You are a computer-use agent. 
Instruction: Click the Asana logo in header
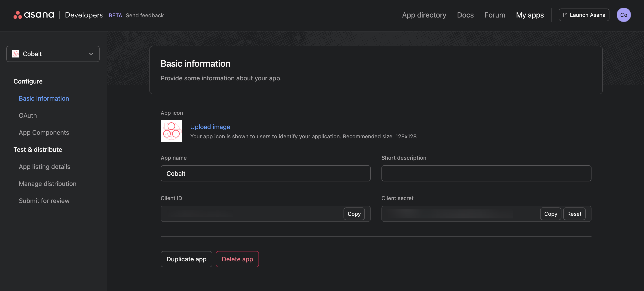coord(34,15)
